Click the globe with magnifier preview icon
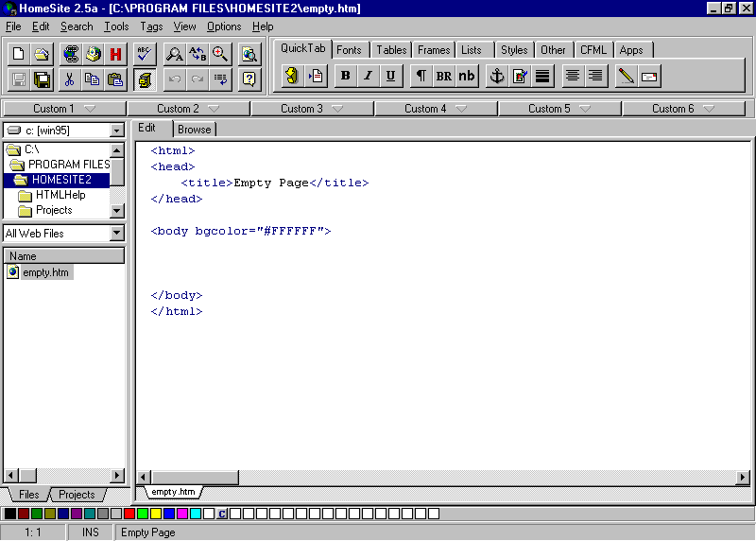756x541 pixels. coord(249,54)
